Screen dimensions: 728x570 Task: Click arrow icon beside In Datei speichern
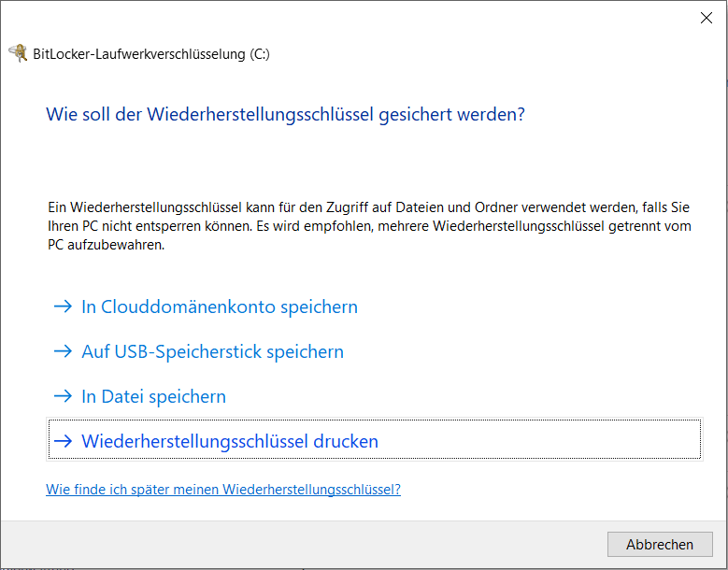pyautogui.click(x=63, y=396)
